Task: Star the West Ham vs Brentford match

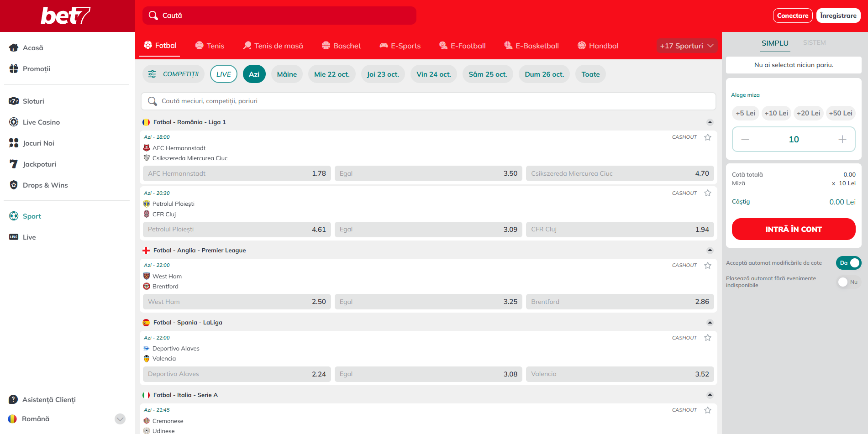Action: click(708, 265)
